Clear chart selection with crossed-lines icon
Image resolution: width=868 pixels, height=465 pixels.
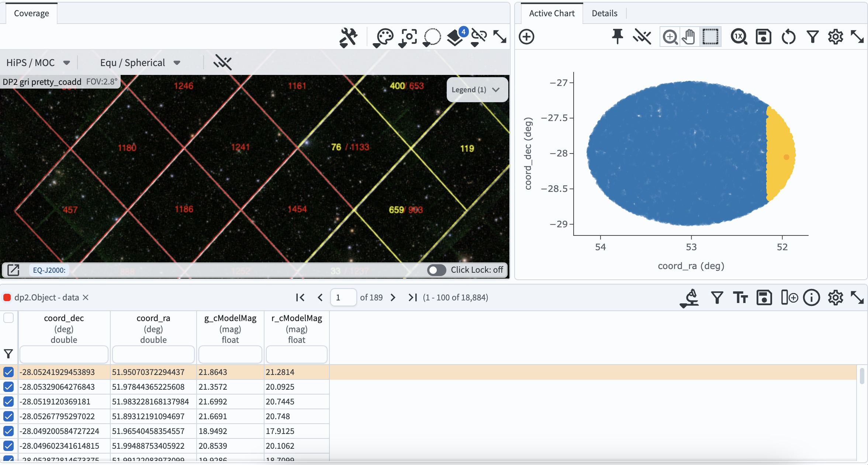tap(642, 37)
